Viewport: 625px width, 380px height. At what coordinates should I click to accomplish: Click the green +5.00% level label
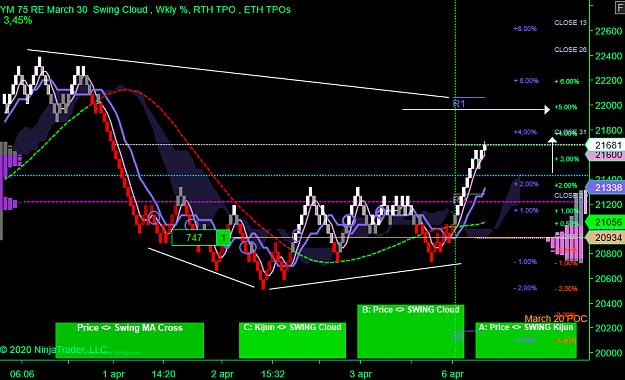pos(566,107)
